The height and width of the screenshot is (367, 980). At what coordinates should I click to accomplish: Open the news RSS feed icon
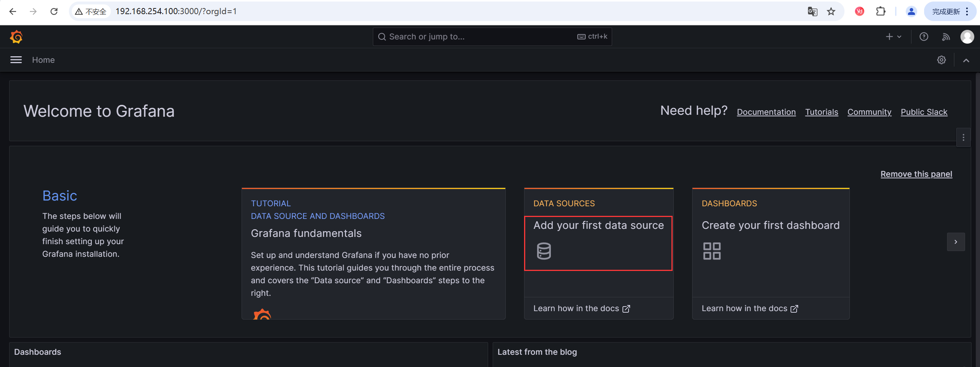pyautogui.click(x=946, y=37)
